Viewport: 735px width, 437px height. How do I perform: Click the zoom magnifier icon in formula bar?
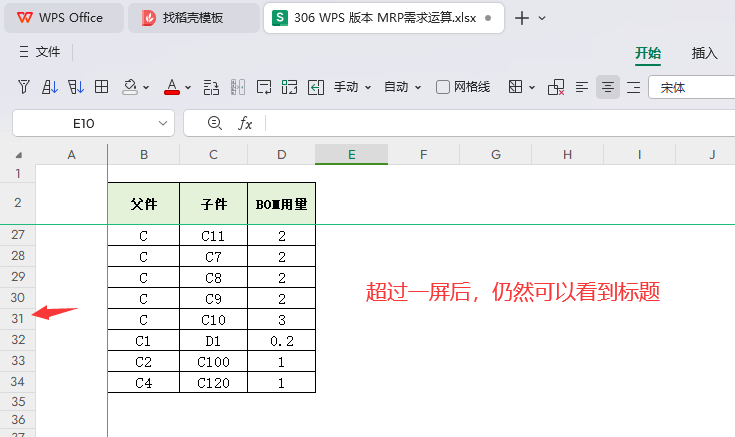215,123
